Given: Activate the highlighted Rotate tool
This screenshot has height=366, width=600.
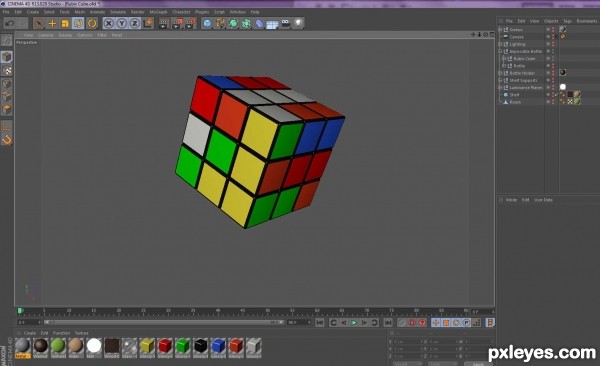Looking at the screenshot, I should click(78, 23).
